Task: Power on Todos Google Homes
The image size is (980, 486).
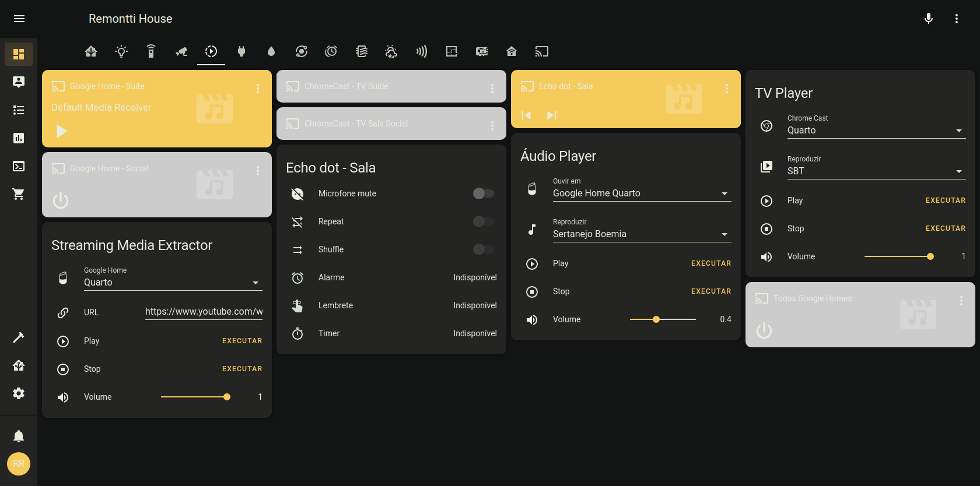Action: (x=764, y=330)
